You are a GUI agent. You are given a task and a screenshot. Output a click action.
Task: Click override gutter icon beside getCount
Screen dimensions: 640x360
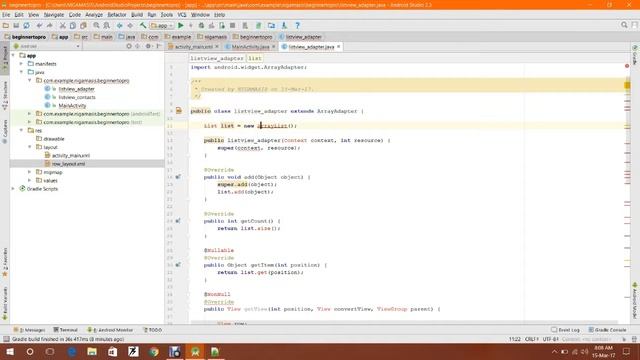[x=178, y=221]
